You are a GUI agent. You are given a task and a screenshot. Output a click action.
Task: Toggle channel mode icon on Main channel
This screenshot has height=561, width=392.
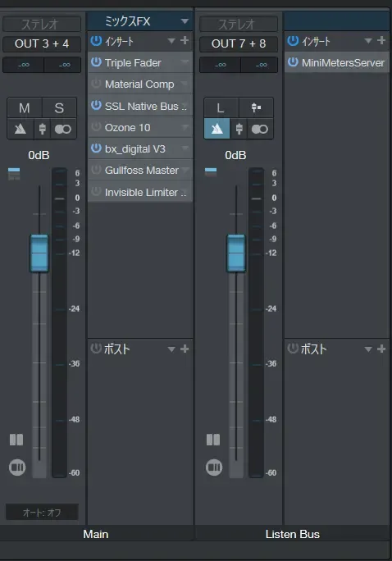(x=63, y=129)
